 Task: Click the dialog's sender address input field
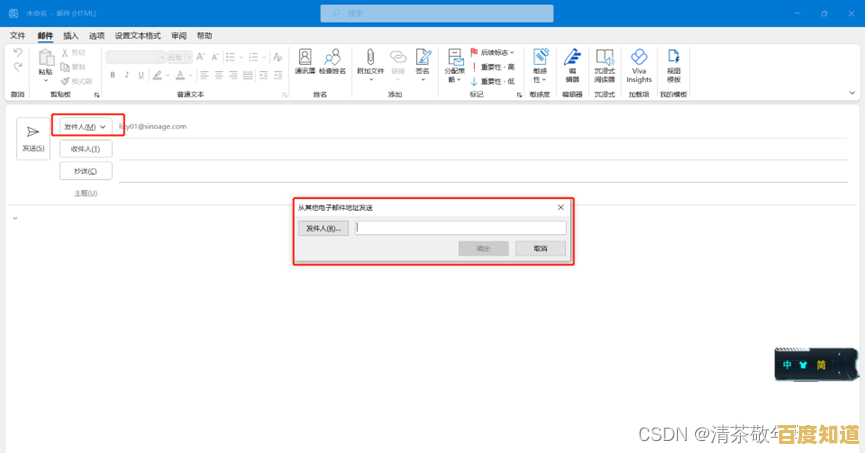coord(461,228)
